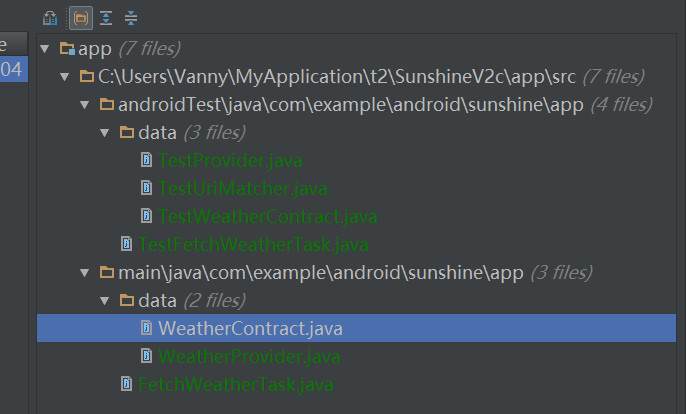Select TestProvider.java file
Screen dimensions: 686x414
tap(230, 161)
